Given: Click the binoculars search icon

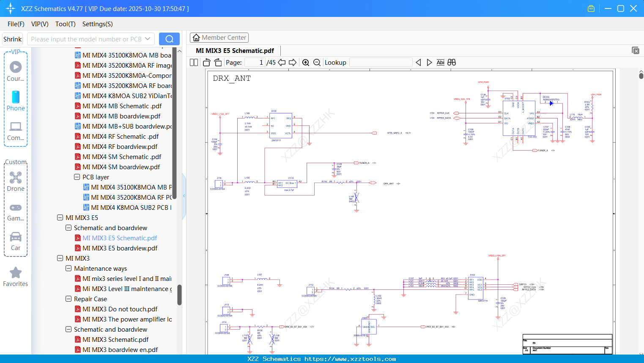Looking at the screenshot, I should 452,63.
